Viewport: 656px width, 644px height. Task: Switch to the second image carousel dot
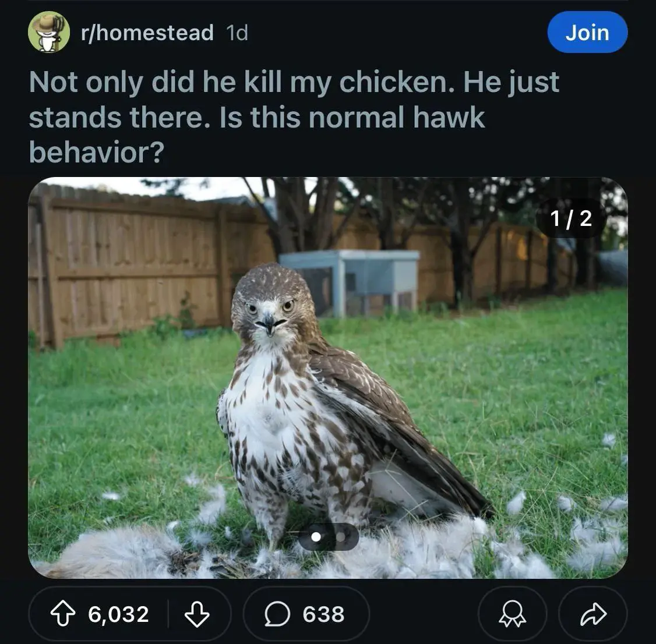pos(341,537)
